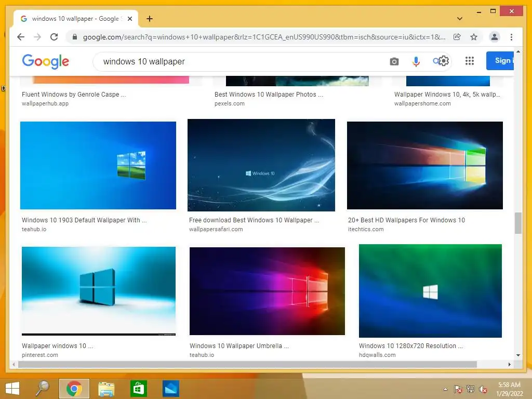Click the address bar URL
Image resolution: width=532 pixels, height=399 pixels.
pyautogui.click(x=264, y=37)
